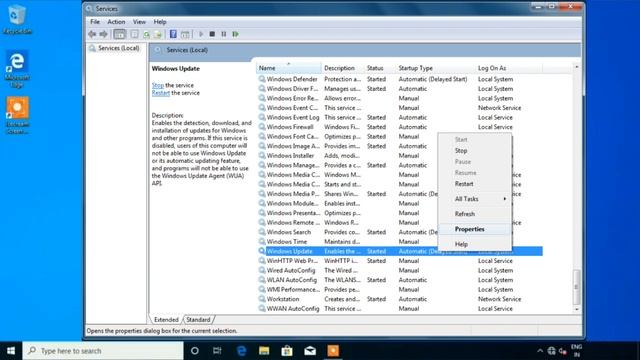Click the Pause Service toolbar icon
Image resolution: width=640 pixels, height=360 pixels.
pyautogui.click(x=224, y=34)
